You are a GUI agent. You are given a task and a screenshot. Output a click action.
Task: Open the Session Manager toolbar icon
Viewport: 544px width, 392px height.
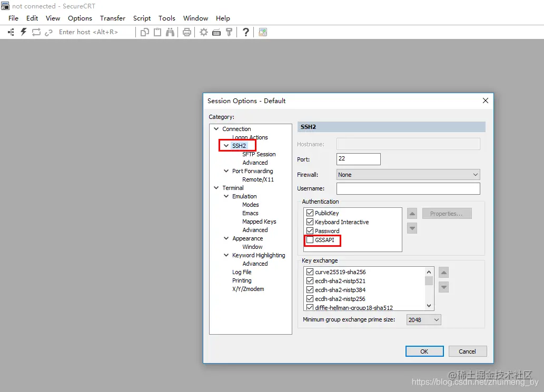point(11,32)
